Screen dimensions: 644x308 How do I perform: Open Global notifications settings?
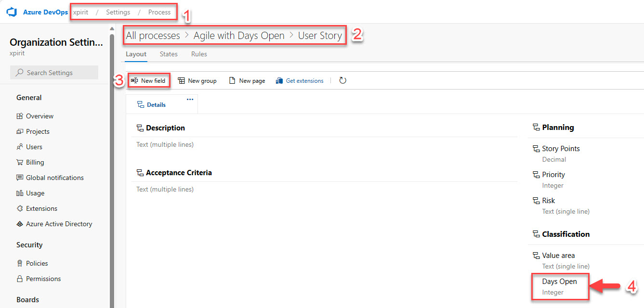54,178
